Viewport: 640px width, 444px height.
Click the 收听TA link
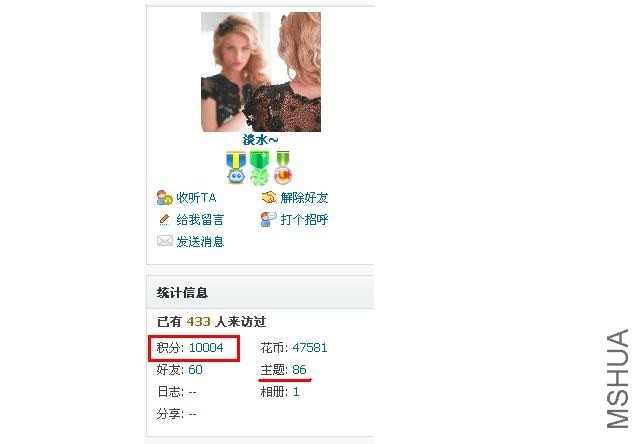tap(196, 198)
